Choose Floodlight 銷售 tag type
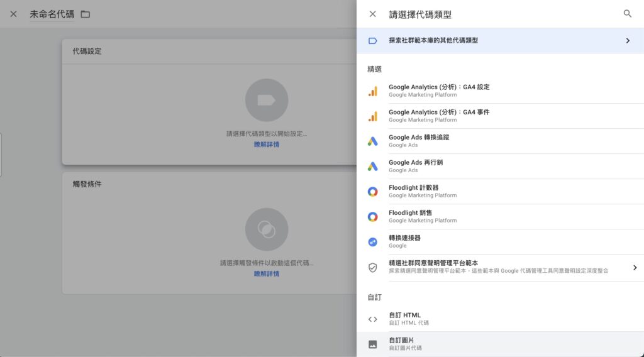 [500, 216]
